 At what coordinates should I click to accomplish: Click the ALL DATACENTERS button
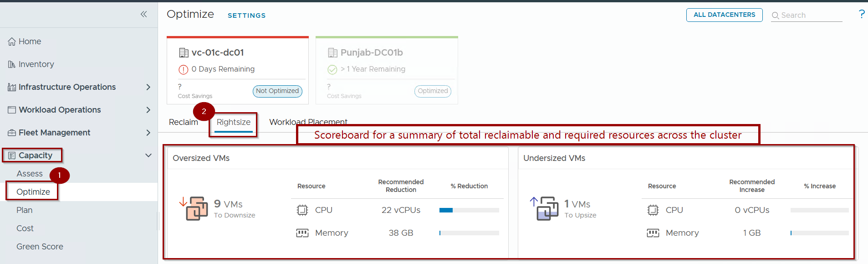coord(724,15)
